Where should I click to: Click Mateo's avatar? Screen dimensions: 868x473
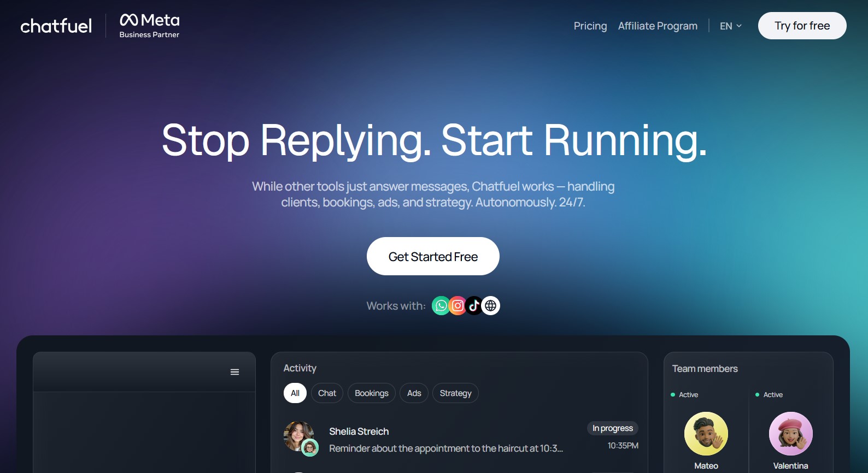point(706,434)
